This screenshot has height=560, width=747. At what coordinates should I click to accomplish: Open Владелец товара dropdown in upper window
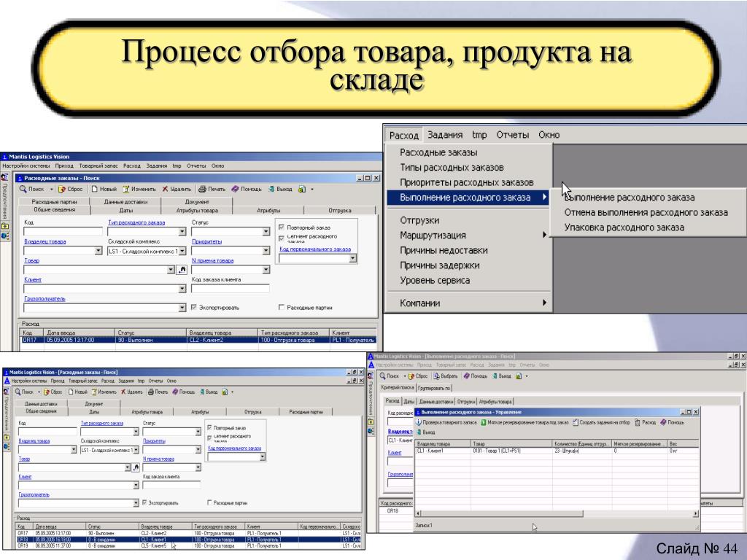point(98,251)
